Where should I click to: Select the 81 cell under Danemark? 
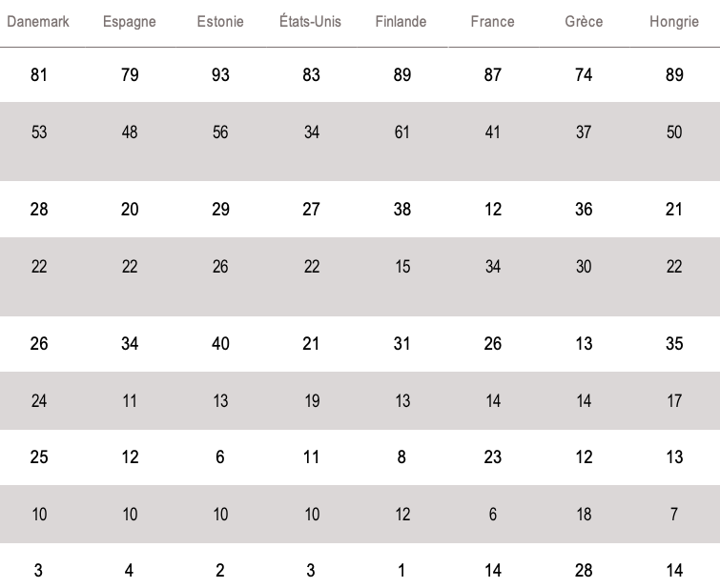38,75
